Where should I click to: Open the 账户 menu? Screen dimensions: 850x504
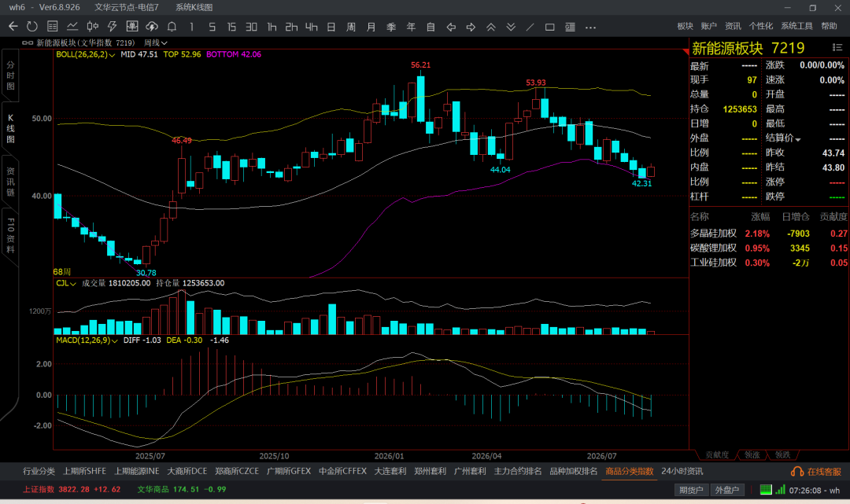pyautogui.click(x=708, y=26)
